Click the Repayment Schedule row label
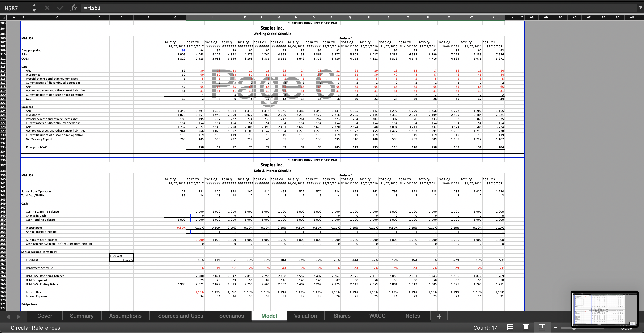This screenshot has height=333, width=644. click(x=39, y=268)
